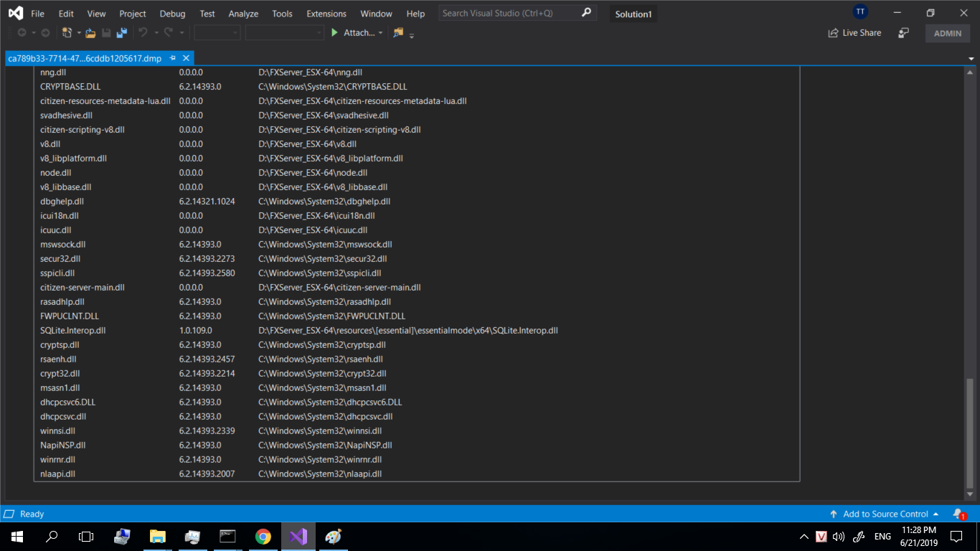The height and width of the screenshot is (551, 980).
Task: Open the Redo history dropdown arrow
Action: pyautogui.click(x=182, y=33)
